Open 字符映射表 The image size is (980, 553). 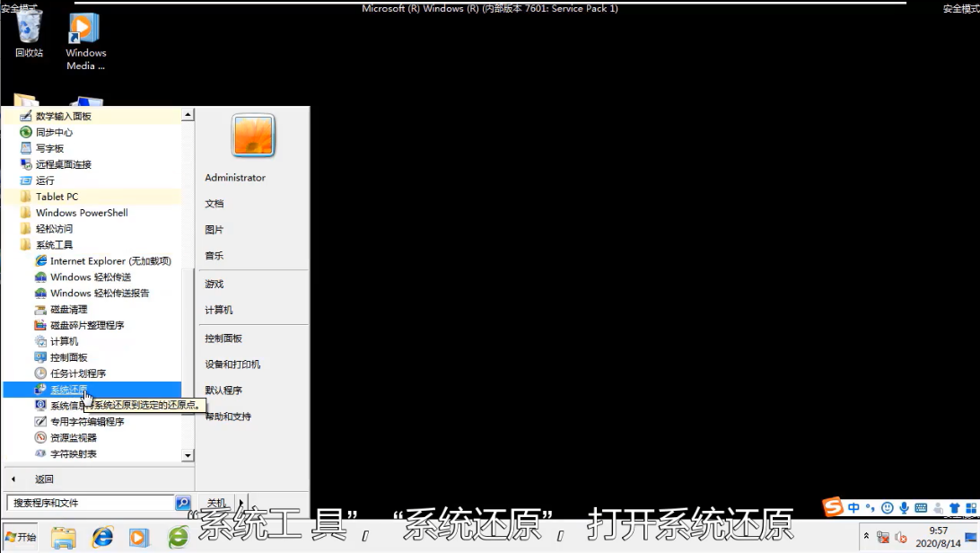pos(92,454)
